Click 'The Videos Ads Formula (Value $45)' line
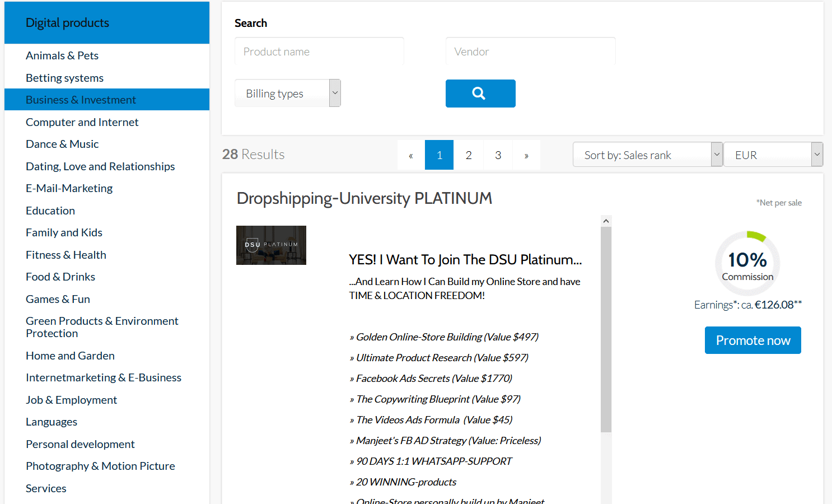The width and height of the screenshot is (832, 504). [431, 420]
